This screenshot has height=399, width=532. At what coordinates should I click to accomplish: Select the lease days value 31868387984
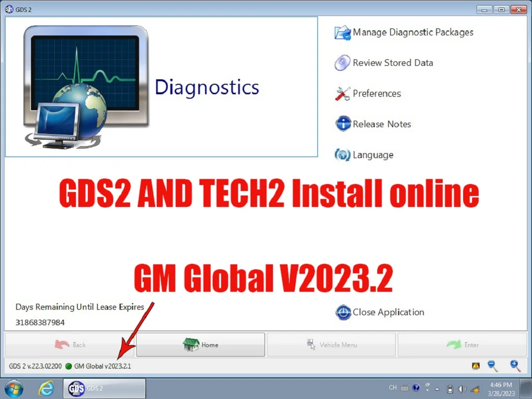pyautogui.click(x=40, y=322)
